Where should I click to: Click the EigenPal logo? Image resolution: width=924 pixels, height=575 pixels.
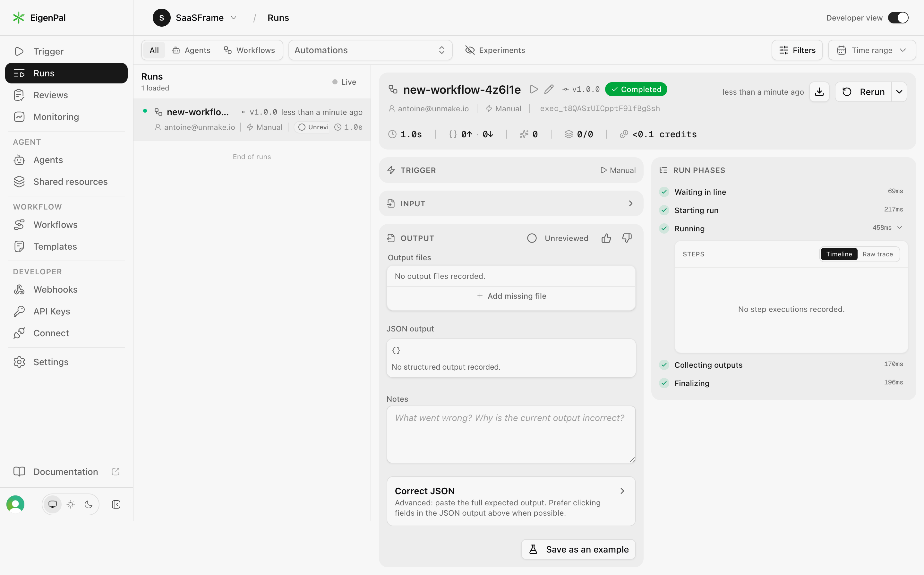tap(39, 18)
